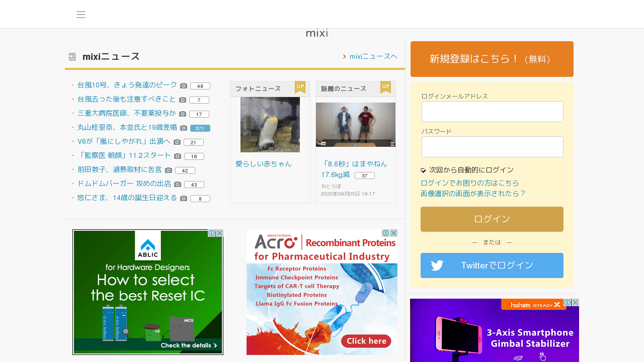Screen dimensions: 644x362
Task: Click comment count 571 badge
Action: coord(200,128)
